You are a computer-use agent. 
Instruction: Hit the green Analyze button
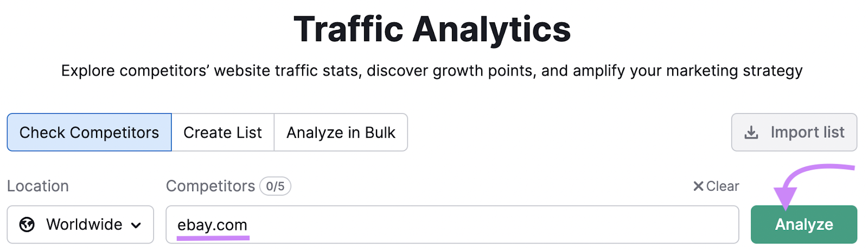coord(804,224)
